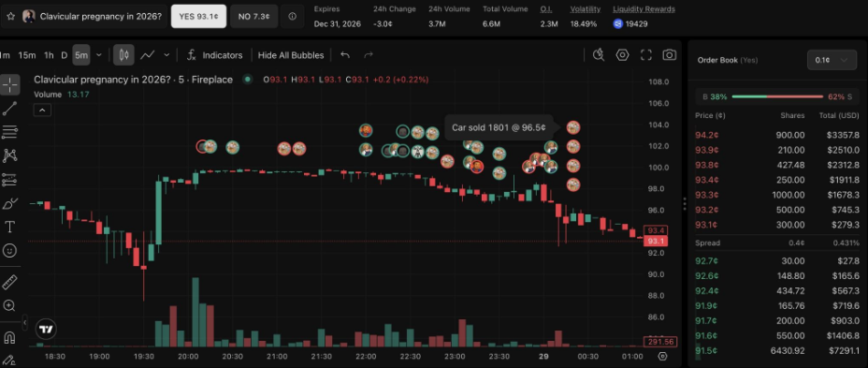Toggle stay in drawing mode pencil-lock
Viewport: 868px width, 368px height.
10,360
